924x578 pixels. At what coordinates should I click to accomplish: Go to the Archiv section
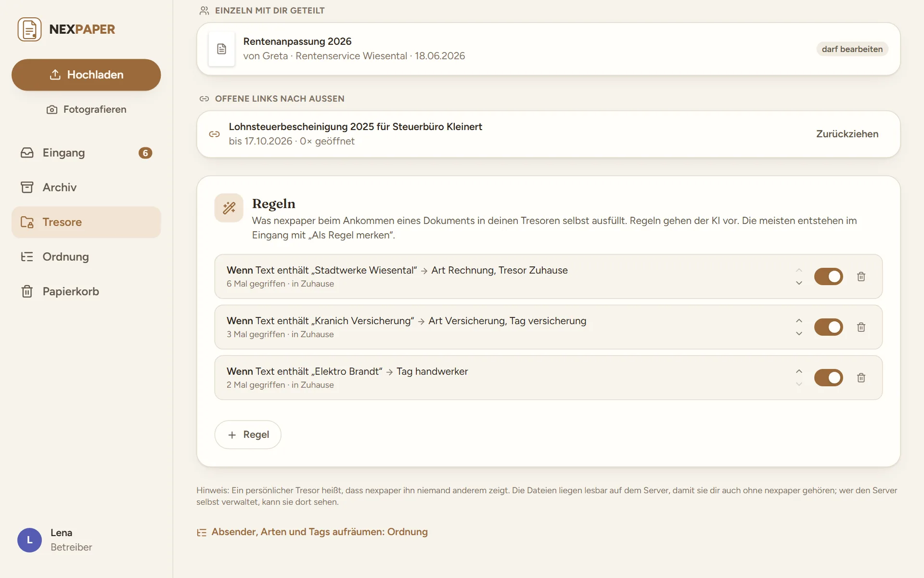tap(86, 187)
